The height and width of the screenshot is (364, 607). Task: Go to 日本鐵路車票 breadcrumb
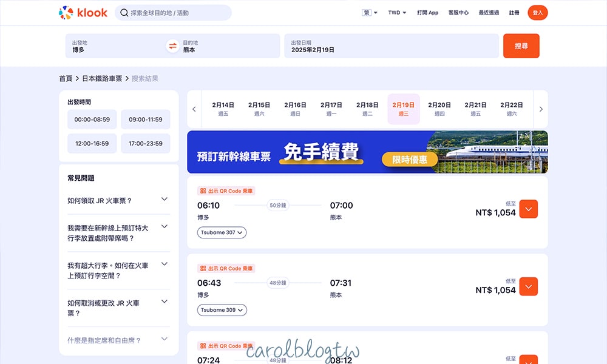(x=102, y=78)
